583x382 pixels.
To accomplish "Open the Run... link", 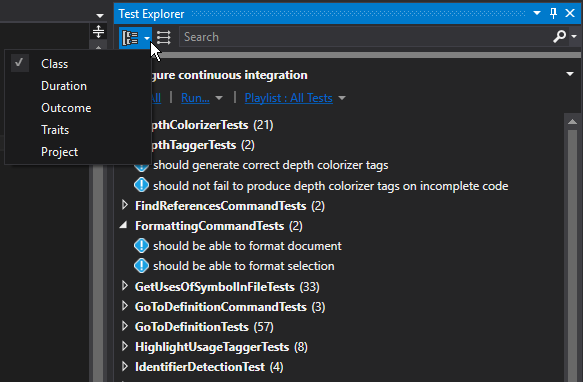I will pos(195,98).
